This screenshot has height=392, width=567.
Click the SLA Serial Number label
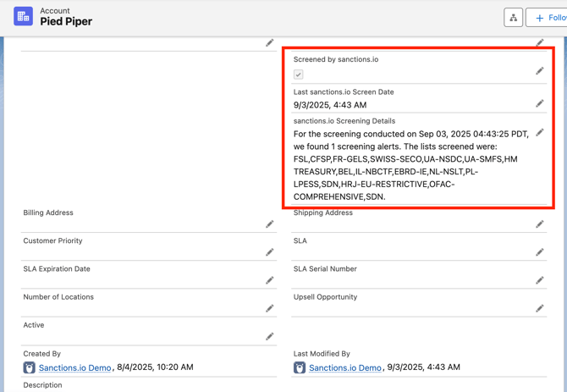point(325,268)
